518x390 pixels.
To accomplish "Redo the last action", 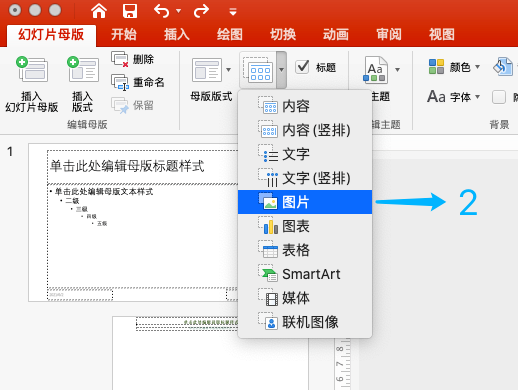I will 201,11.
